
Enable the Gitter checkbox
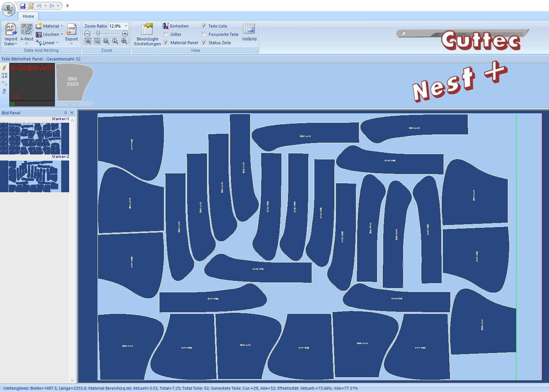point(166,34)
